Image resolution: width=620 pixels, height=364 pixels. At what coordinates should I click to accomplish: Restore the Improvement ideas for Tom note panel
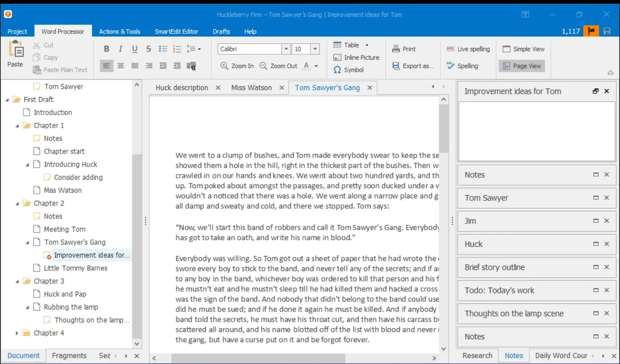595,91
